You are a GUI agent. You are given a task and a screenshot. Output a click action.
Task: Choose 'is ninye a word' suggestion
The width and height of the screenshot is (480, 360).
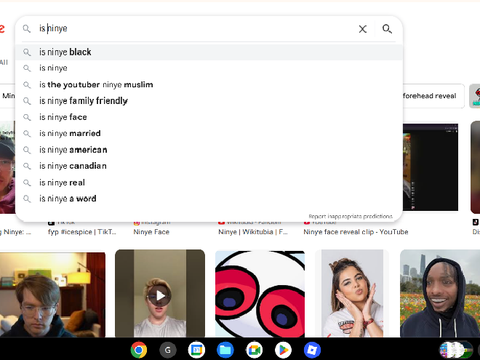click(x=209, y=199)
